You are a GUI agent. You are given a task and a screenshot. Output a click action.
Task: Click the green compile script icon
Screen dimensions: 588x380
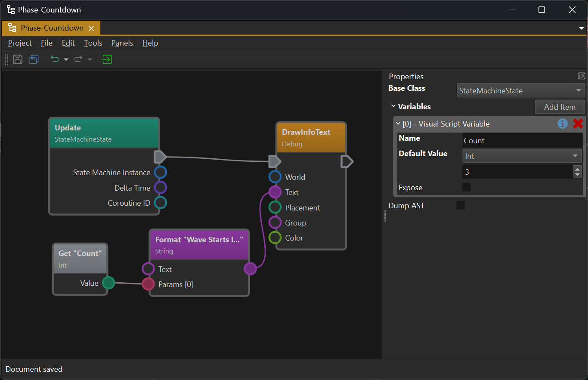pyautogui.click(x=107, y=59)
